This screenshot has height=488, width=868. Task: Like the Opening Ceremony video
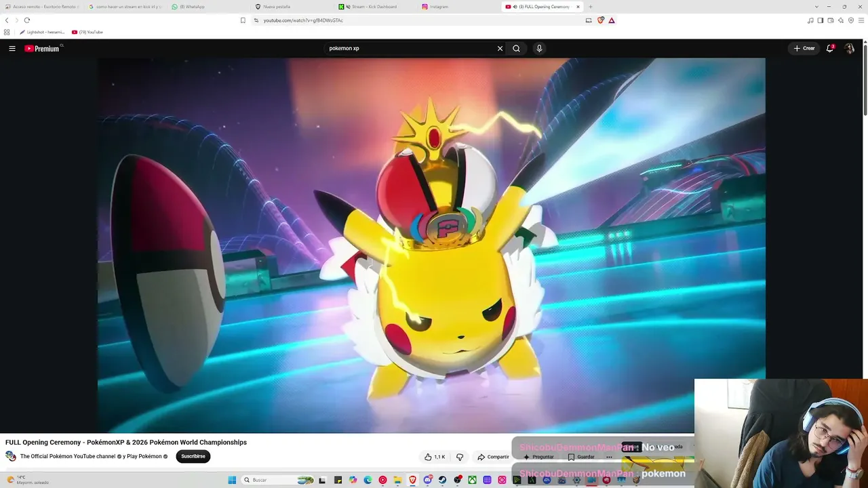pyautogui.click(x=435, y=457)
